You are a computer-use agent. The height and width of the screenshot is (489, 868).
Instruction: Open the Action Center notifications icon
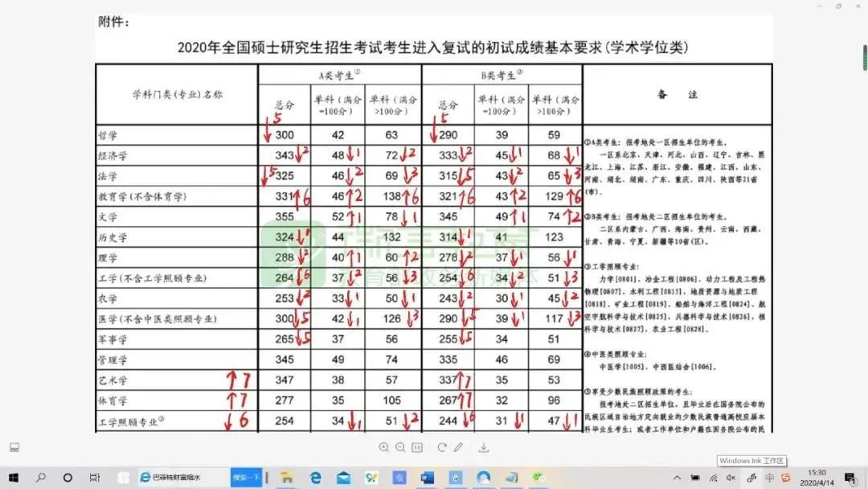click(x=850, y=478)
